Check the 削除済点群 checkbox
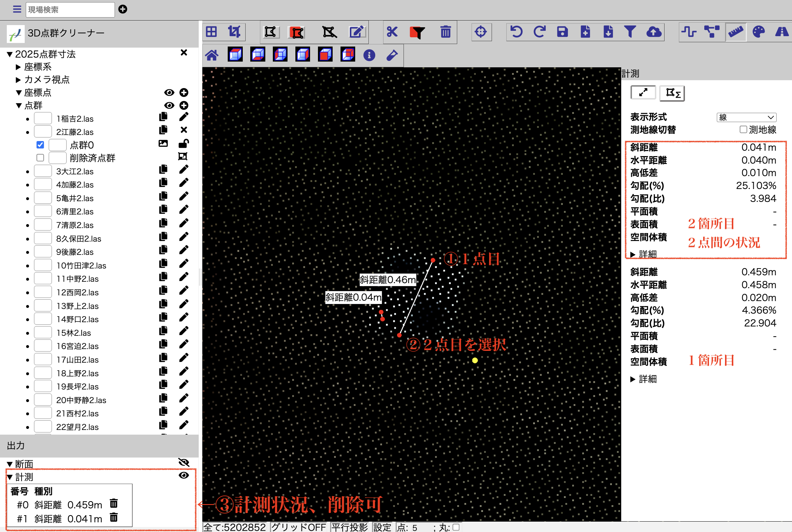792x532 pixels. tap(40, 158)
